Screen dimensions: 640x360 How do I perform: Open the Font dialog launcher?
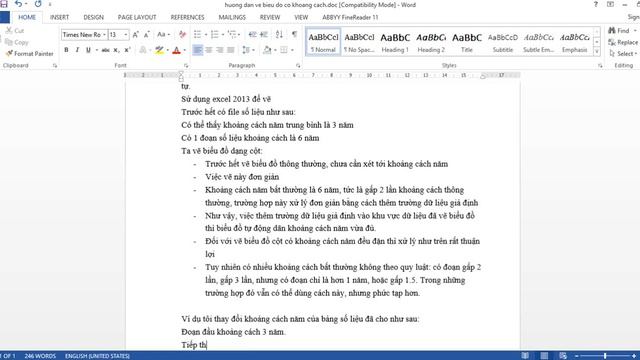(x=186, y=65)
